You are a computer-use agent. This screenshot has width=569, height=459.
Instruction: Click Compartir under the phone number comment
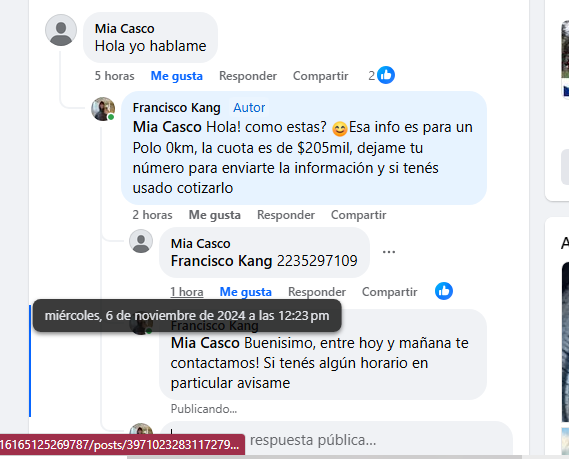pos(389,292)
